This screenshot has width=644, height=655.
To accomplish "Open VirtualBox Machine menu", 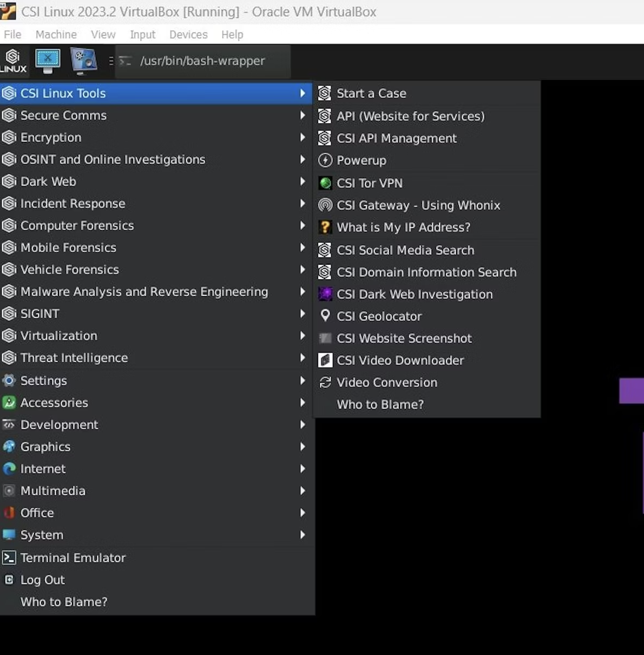I will pos(56,35).
